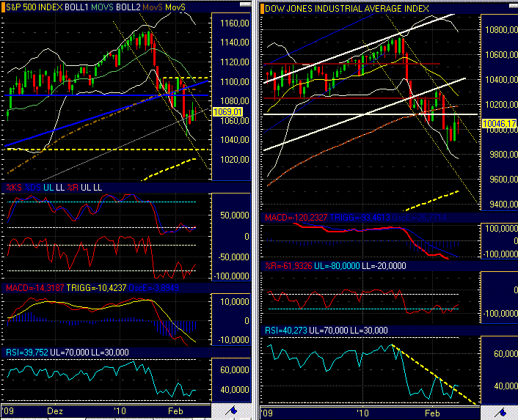Click the blue flag icon below the S&P 500 chart
This screenshot has height=420, width=518.
coord(233,410)
